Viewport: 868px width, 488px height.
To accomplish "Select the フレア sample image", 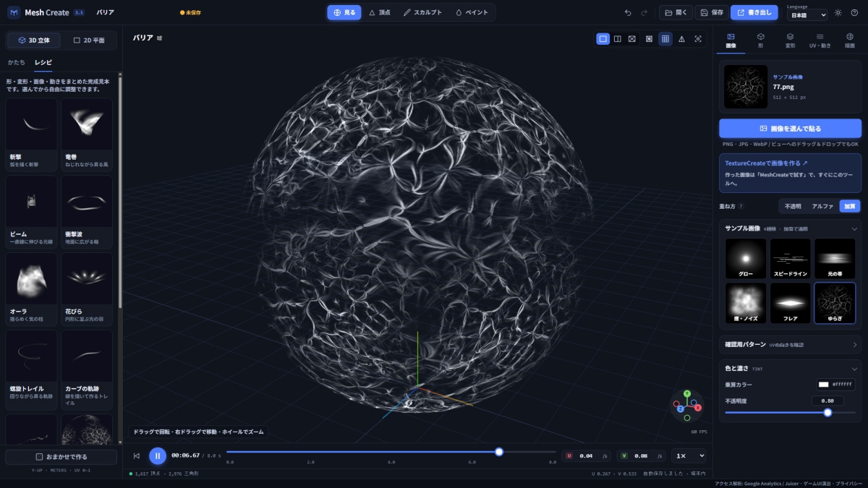I will (x=790, y=303).
